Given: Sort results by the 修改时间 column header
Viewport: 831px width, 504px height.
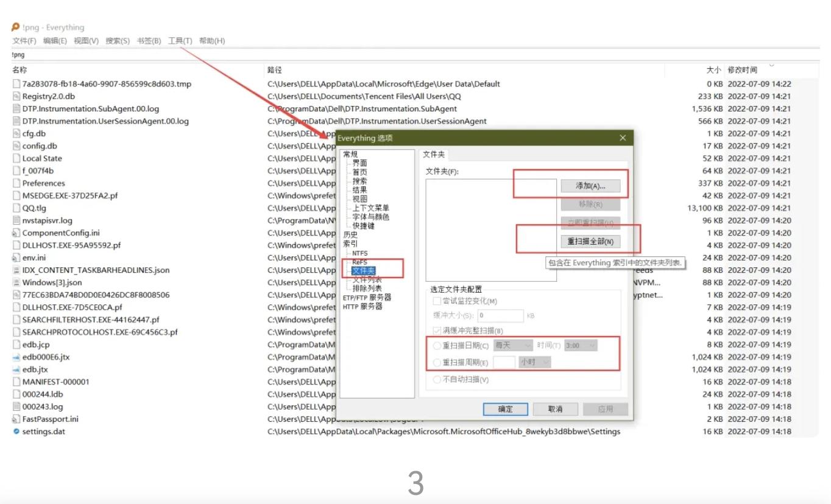Looking at the screenshot, I should 743,70.
